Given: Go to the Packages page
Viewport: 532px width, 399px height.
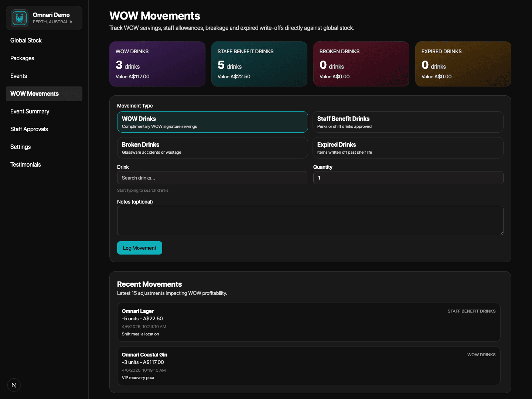Looking at the screenshot, I should [22, 58].
